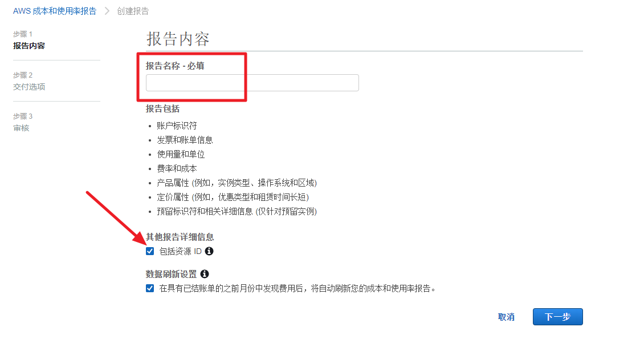
Task: Go to step 2 交付选项
Action: click(29, 87)
